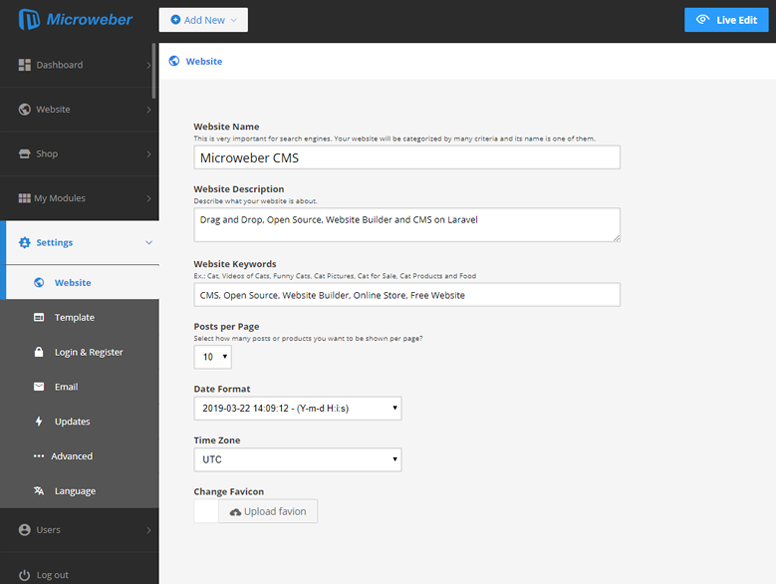Open the Posts per Page dropdown
Screen dimensions: 776x584
click(x=213, y=357)
